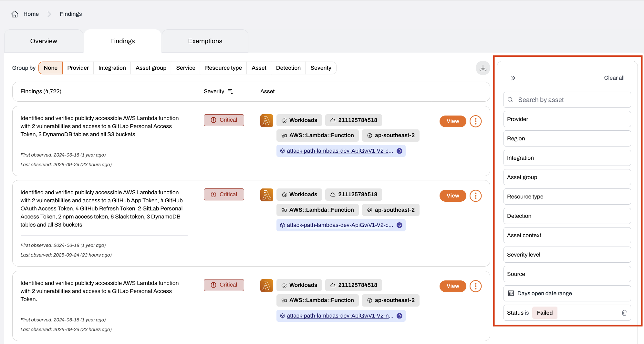This screenshot has width=644, height=344.
Task: Switch to the Exemptions tab
Action: 205,41
